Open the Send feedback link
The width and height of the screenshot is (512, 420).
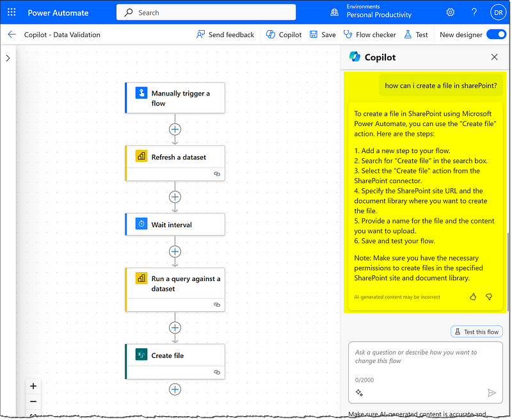pyautogui.click(x=225, y=35)
